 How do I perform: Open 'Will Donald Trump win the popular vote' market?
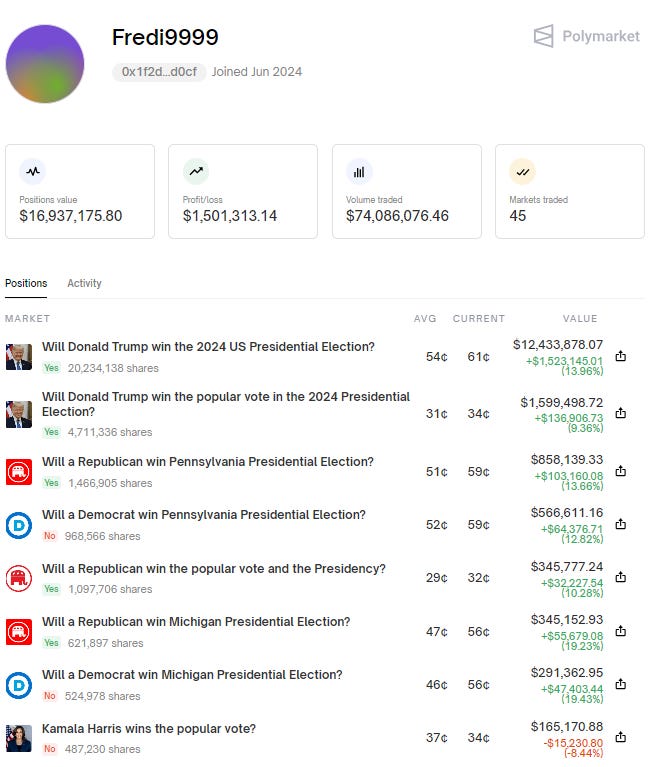click(x=225, y=404)
